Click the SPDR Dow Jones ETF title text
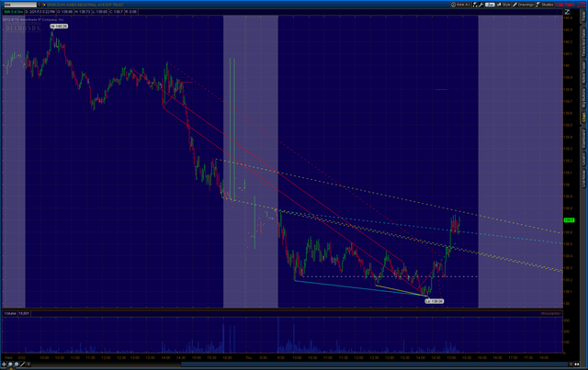Image resolution: width=588 pixels, height=370 pixels. pos(85,5)
